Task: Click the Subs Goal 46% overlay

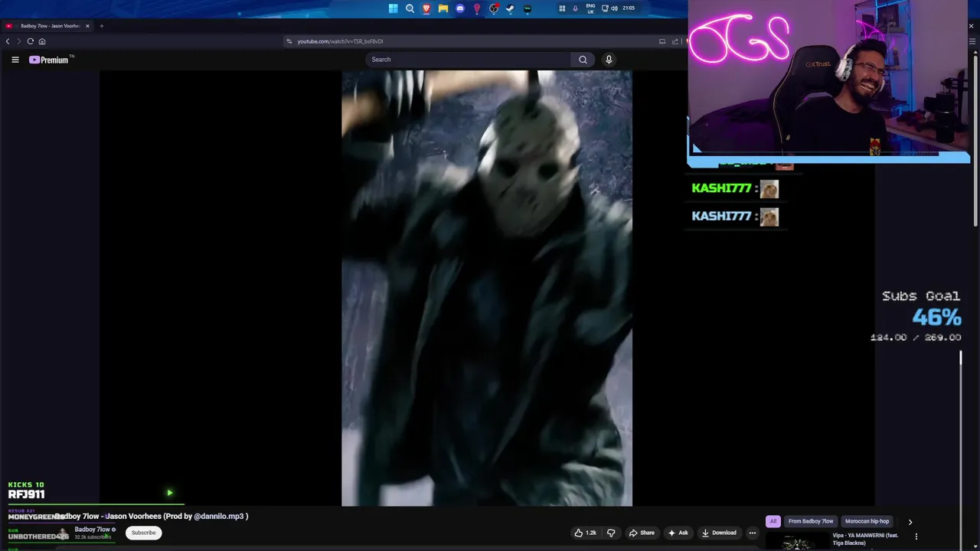Action: 917,315
